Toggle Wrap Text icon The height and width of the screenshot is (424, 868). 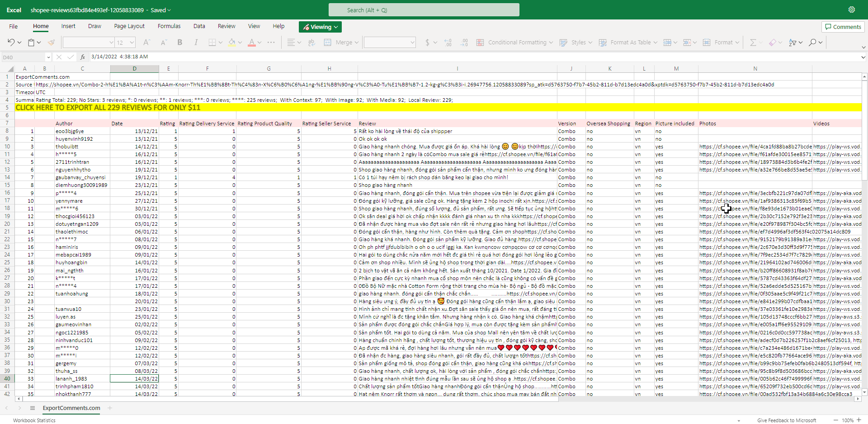click(x=311, y=42)
